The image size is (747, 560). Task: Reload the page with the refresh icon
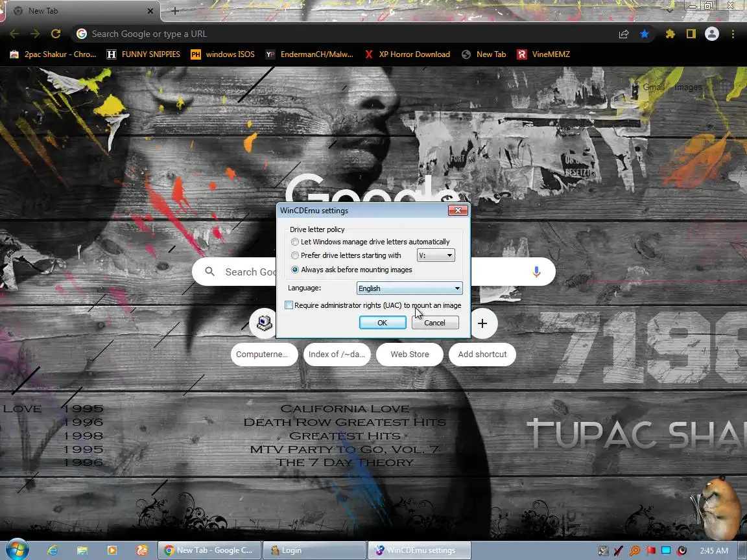tap(56, 34)
